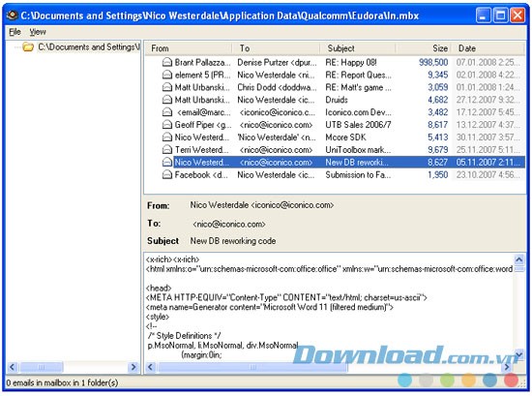
Task: Click envelope icon of New DB reworking email
Action: [167, 163]
